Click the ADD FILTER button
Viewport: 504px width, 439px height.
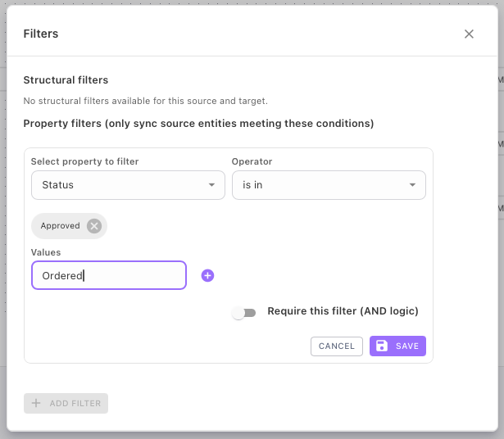click(x=66, y=403)
